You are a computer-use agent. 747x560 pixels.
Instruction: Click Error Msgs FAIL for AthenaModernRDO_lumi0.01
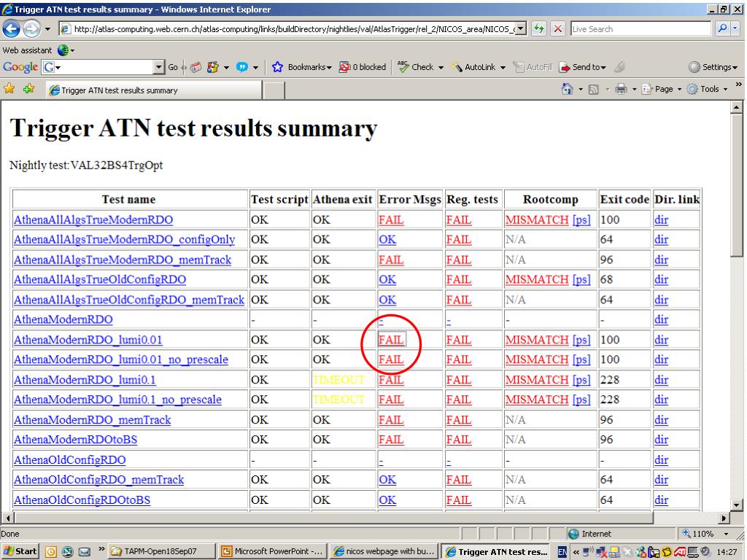point(391,340)
